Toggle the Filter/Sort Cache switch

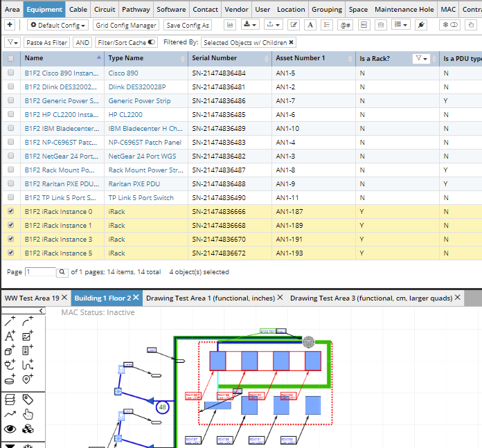click(151, 42)
